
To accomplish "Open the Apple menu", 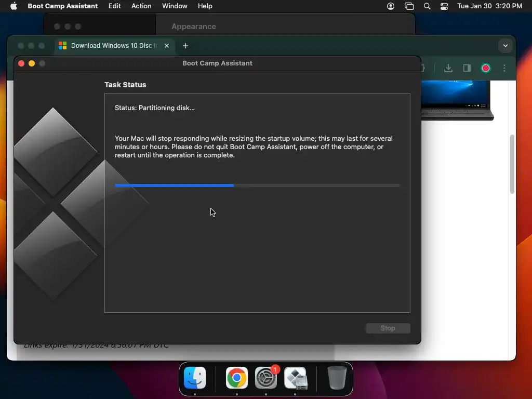I will tap(14, 6).
